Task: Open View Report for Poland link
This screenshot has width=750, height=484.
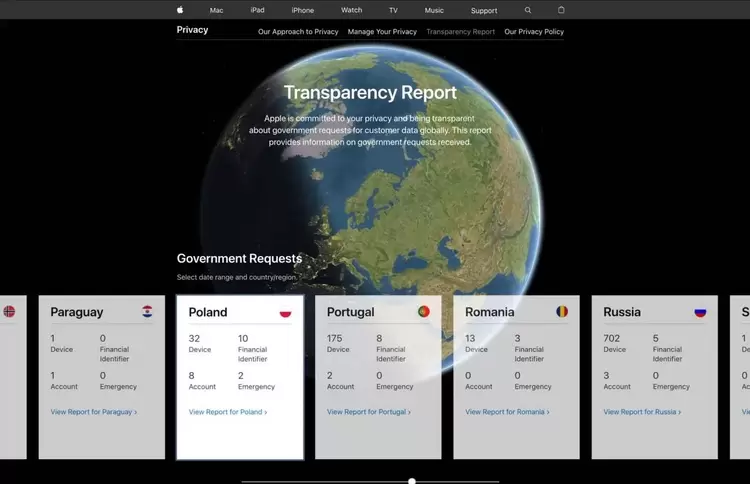Action: click(x=227, y=412)
